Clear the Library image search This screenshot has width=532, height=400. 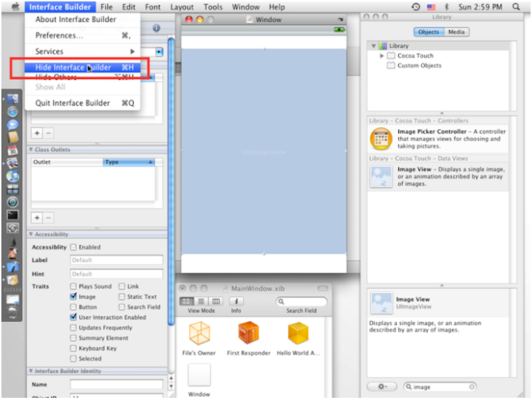click(x=471, y=387)
